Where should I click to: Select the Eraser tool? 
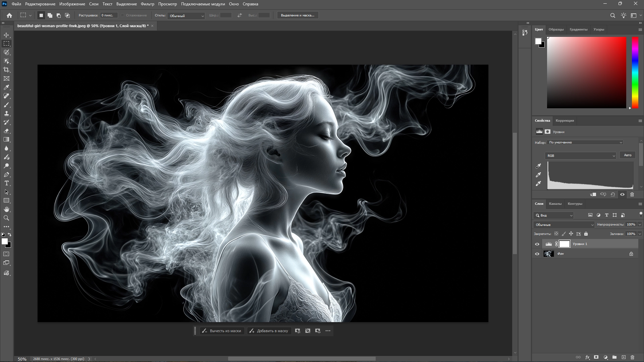pos(6,131)
